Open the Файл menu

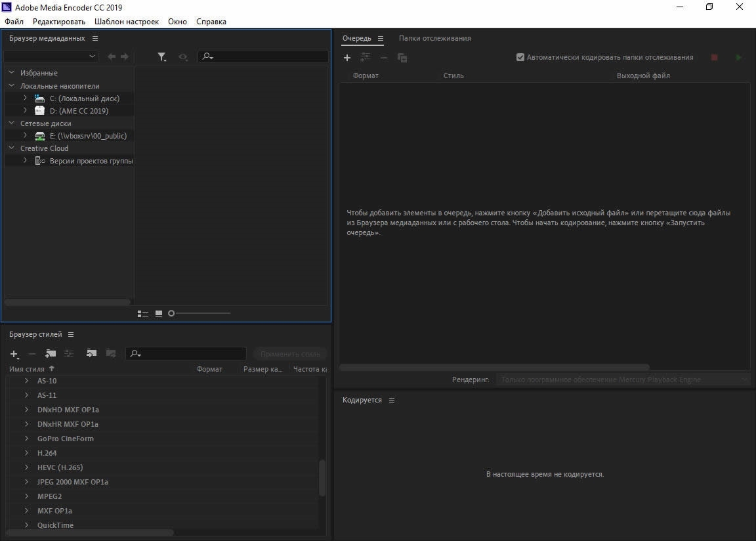[x=14, y=22]
